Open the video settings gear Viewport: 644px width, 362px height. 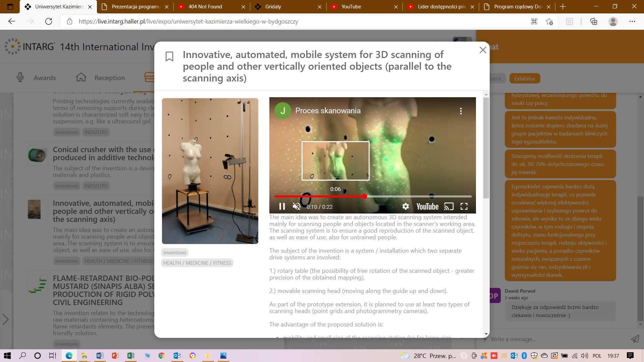pos(406,206)
